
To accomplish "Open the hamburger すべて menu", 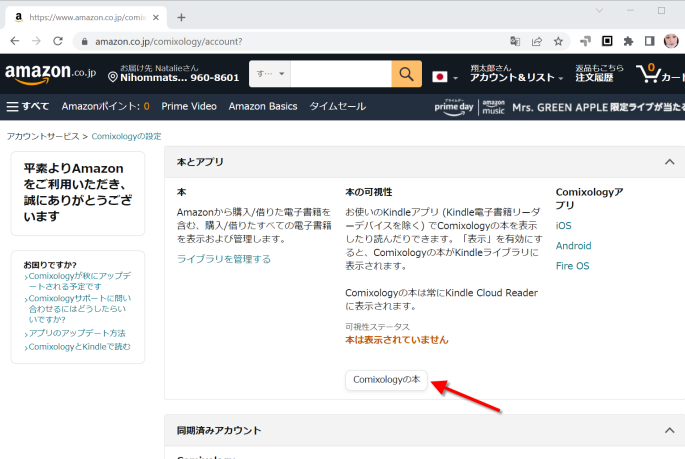I will [x=28, y=106].
